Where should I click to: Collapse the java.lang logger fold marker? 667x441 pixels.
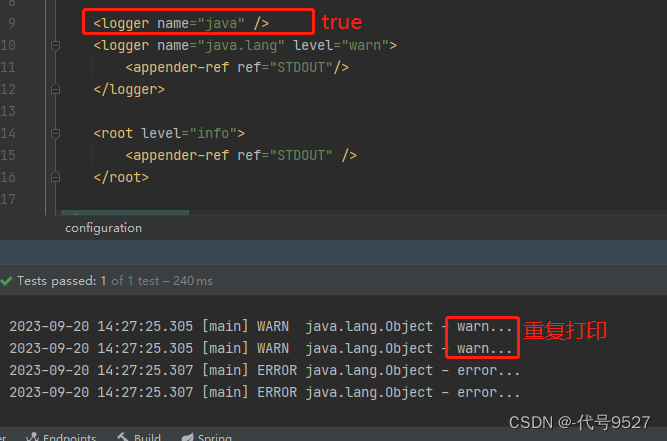click(x=55, y=45)
